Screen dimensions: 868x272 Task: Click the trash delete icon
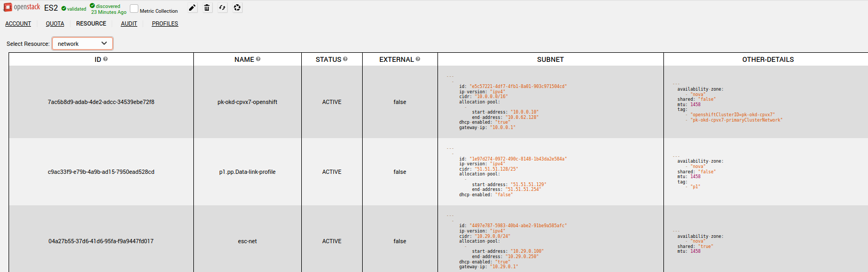207,8
